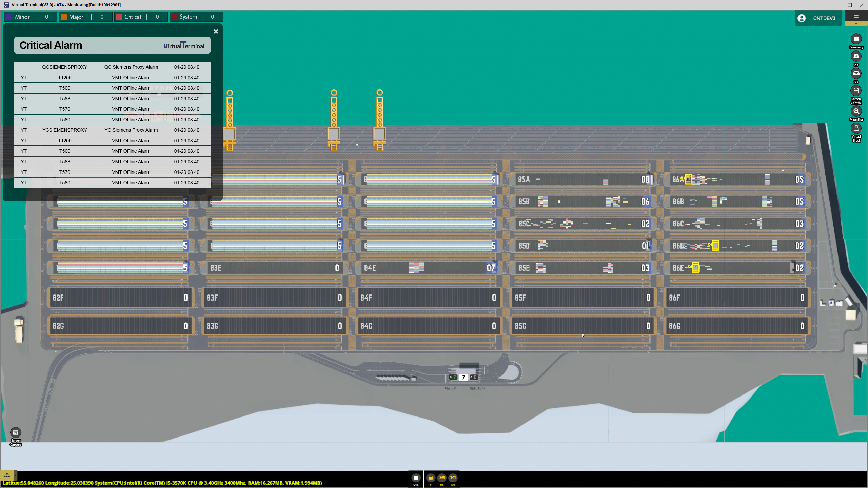Open the Virtual Block tool
Screen dimensions: 868x488
[856, 128]
